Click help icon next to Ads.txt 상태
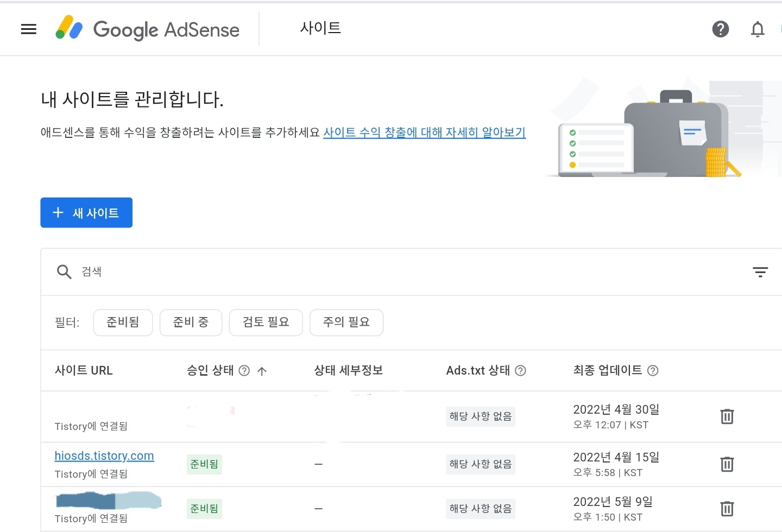782x532 pixels. pyautogui.click(x=520, y=371)
